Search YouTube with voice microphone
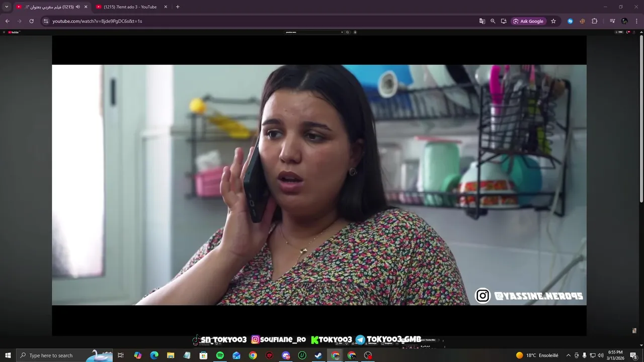Viewport: 644px width, 362px height. [355, 32]
